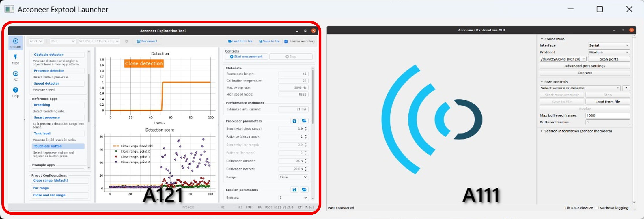Click Save to file in the Exploration Tool toolbar

click(x=269, y=41)
